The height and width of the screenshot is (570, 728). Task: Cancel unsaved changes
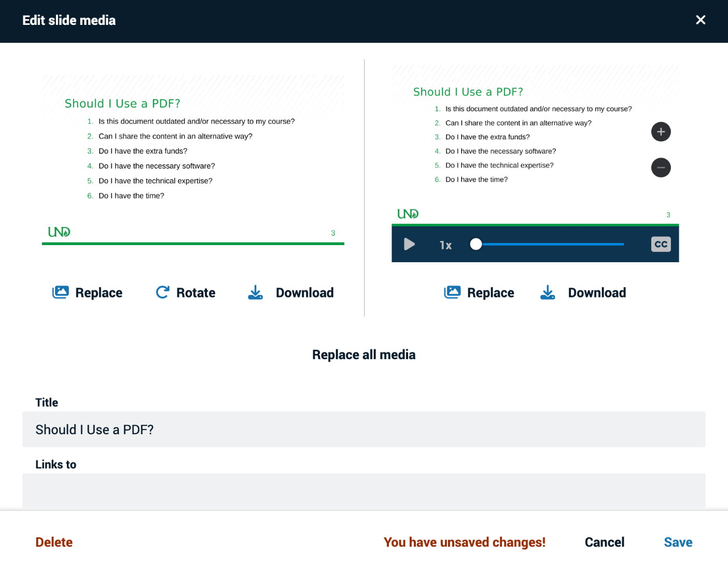(x=604, y=542)
